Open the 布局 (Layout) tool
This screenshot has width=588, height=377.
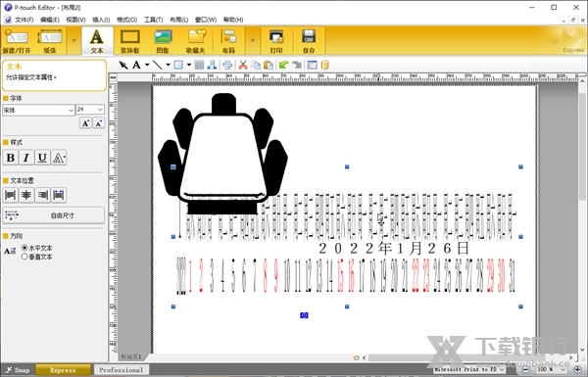[x=228, y=41]
